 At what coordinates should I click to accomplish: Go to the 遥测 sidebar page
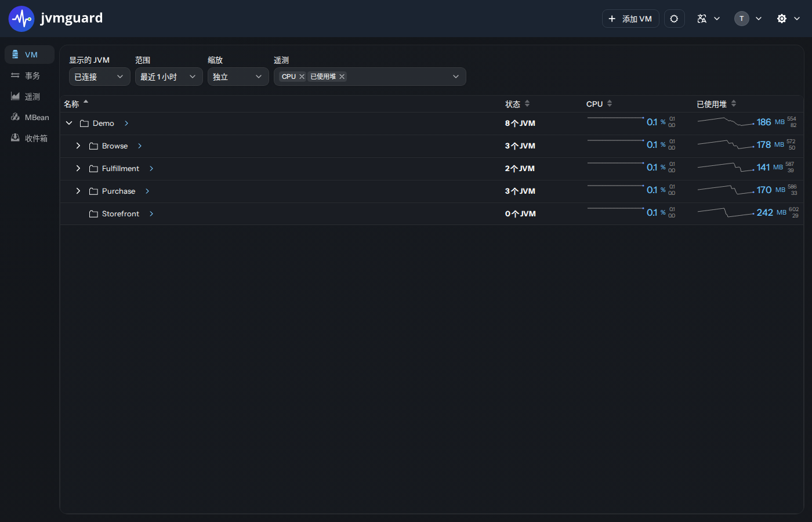click(x=30, y=96)
